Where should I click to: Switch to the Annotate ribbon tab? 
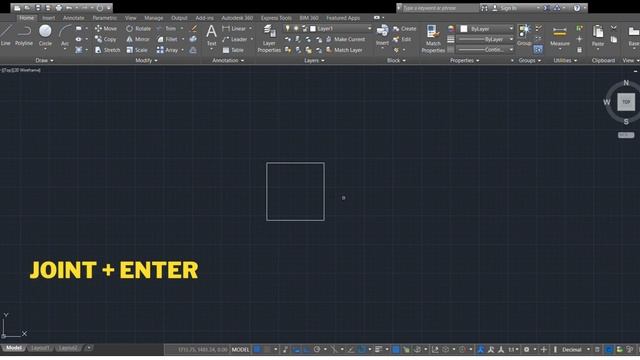[x=73, y=18]
